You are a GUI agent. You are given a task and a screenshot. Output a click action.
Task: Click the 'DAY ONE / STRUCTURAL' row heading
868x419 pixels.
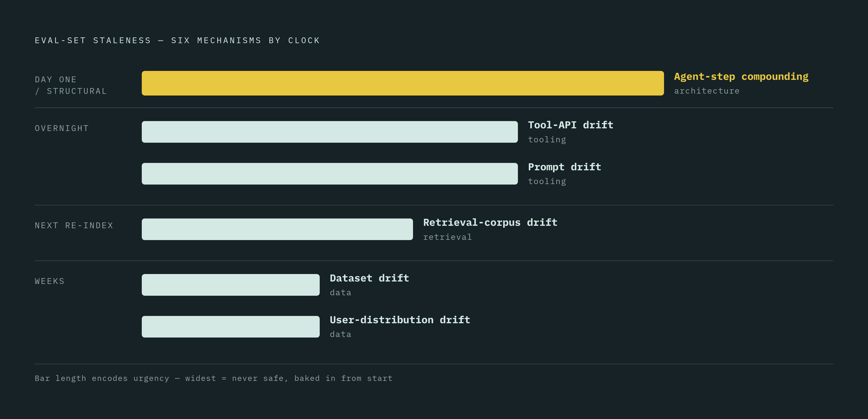pos(71,85)
